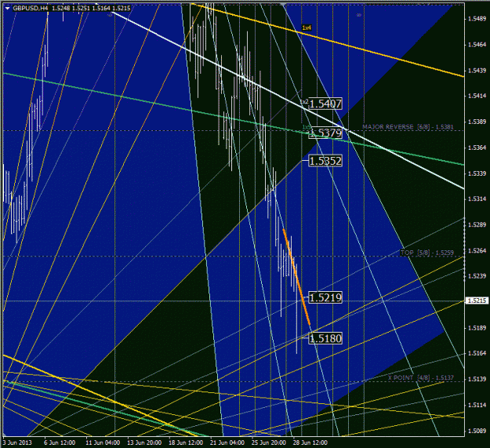Image resolution: width=490 pixels, height=448 pixels.
Task: Click 1.5439 on the price scale
Action: 477,71
